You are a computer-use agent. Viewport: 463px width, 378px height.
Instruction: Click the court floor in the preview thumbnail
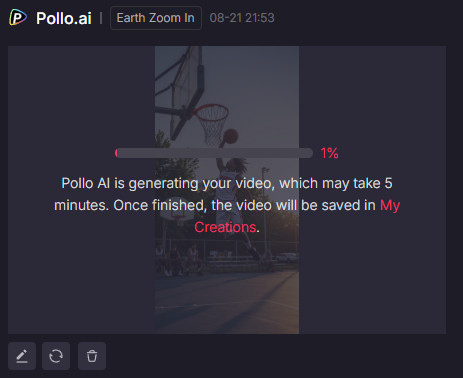pyautogui.click(x=227, y=302)
